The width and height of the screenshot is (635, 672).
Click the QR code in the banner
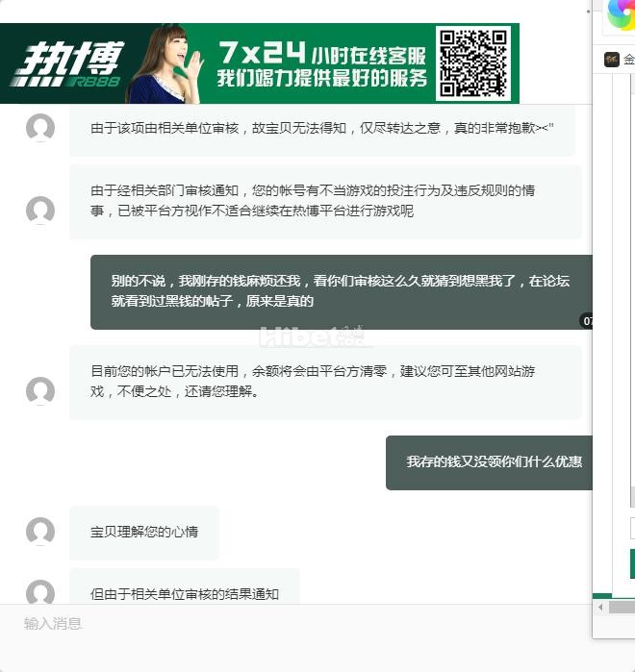click(472, 62)
